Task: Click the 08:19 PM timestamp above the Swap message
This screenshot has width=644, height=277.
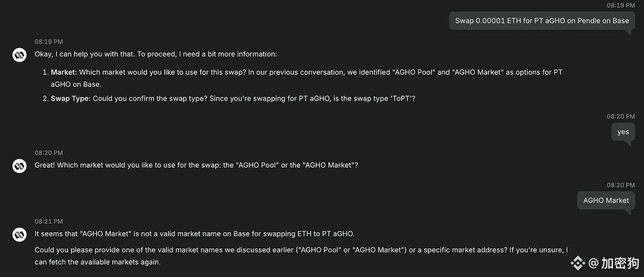Action: pos(621,5)
